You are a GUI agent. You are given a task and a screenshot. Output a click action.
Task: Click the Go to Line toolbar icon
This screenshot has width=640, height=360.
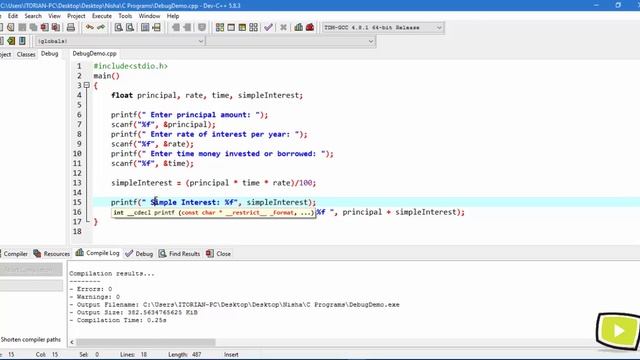tap(156, 27)
